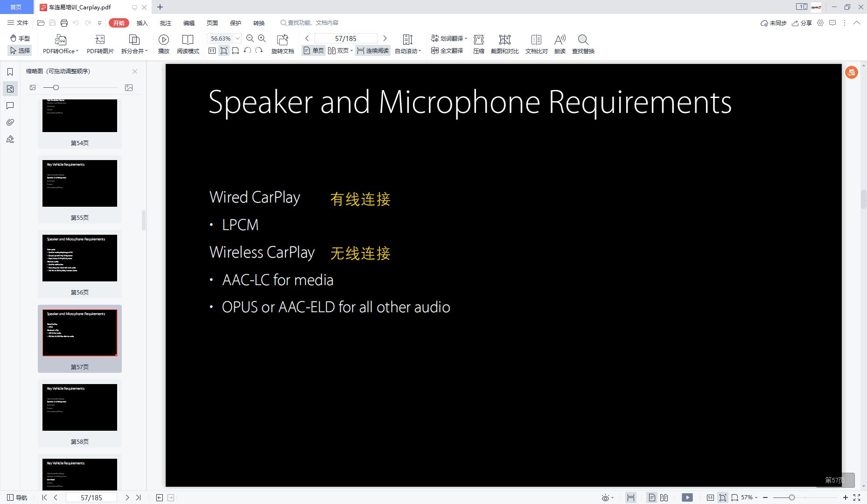Open the 批注 annotation tab
Image resolution: width=867 pixels, height=504 pixels.
click(x=165, y=22)
